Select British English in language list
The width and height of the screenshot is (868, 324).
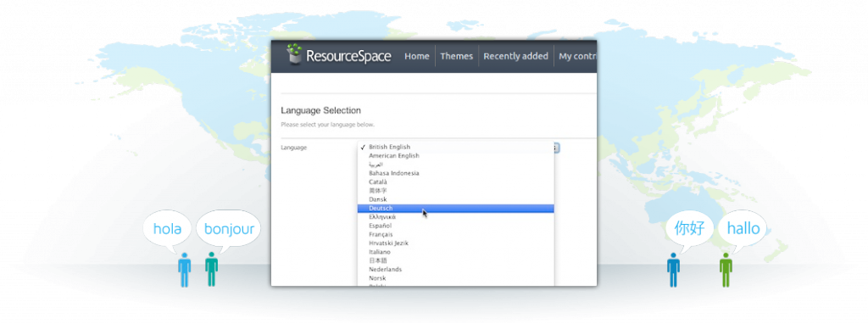point(455,147)
